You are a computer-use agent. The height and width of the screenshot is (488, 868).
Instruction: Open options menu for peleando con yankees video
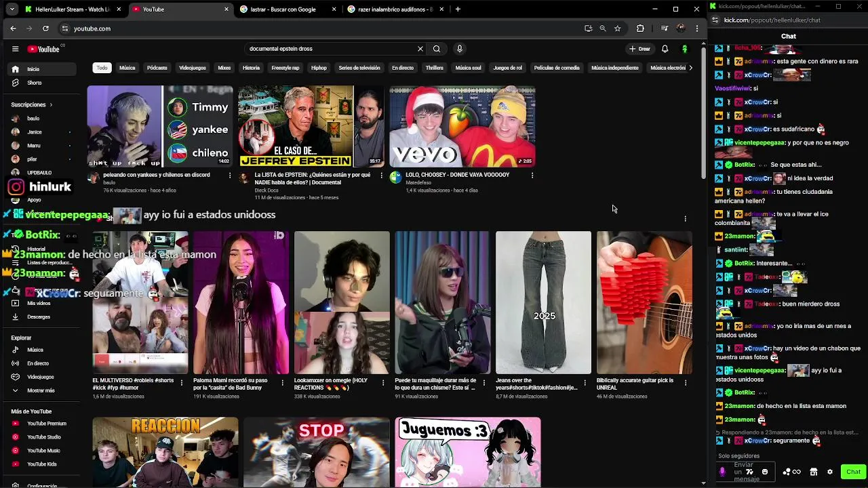pos(231,175)
